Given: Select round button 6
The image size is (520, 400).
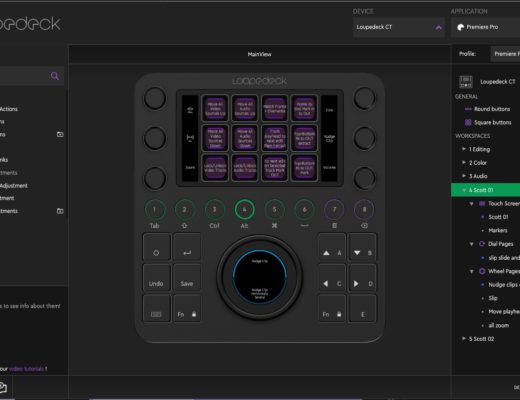Looking at the screenshot, I should 304,210.
